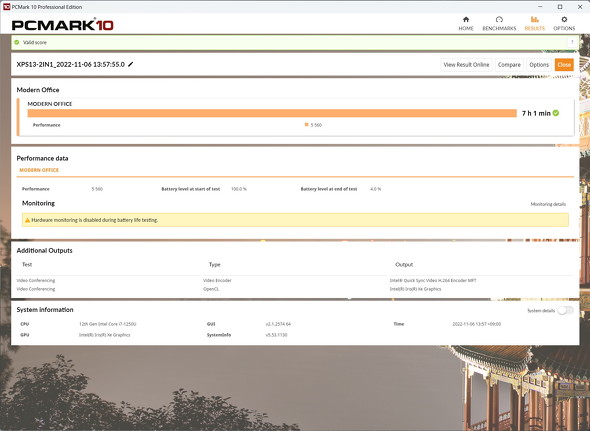This screenshot has height=431, width=590.
Task: Click the green check beside 7 h 1 min
Action: pyautogui.click(x=556, y=113)
